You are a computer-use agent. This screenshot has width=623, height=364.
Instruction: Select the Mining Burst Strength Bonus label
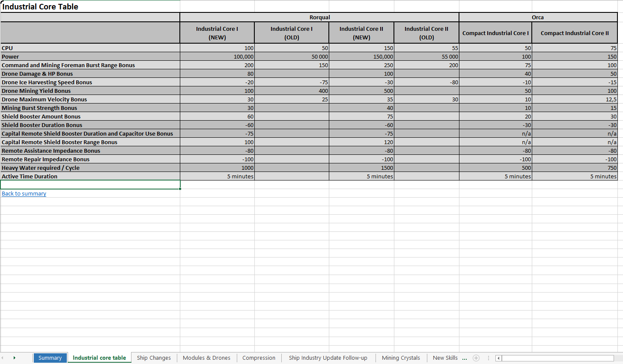click(x=90, y=108)
